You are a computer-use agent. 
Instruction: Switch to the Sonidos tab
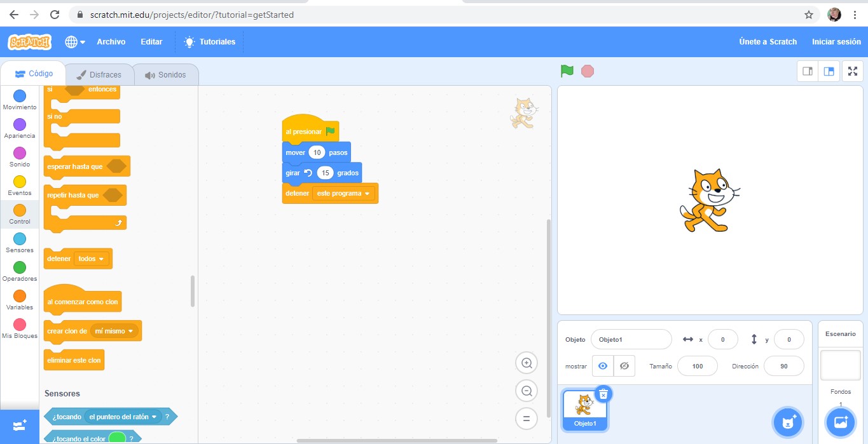[x=165, y=75]
